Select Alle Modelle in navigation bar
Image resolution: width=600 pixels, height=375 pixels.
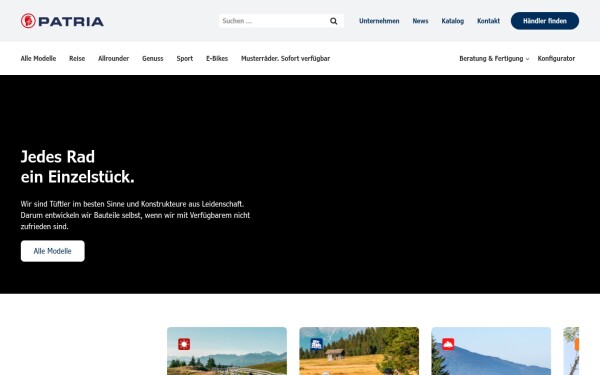tap(38, 59)
